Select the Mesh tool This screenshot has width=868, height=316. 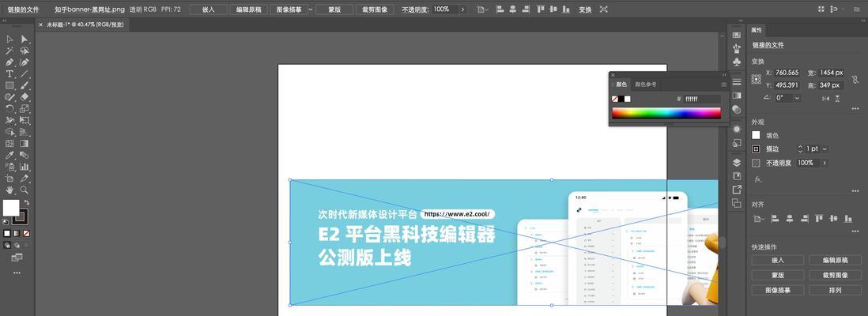tap(9, 143)
